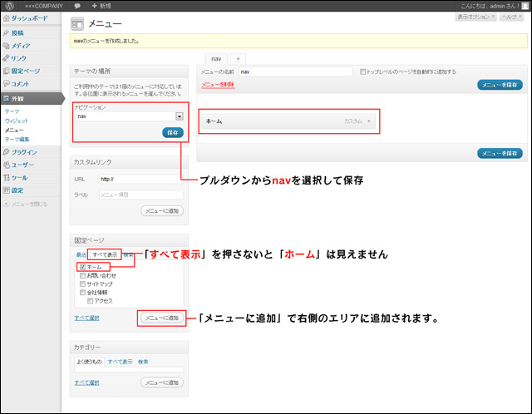The image size is (532, 414).
Task: Click top メニューを保存 button
Action: [x=500, y=85]
